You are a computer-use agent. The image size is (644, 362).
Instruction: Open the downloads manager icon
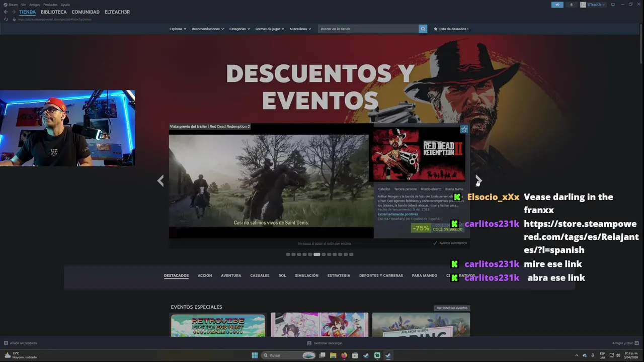point(309,343)
